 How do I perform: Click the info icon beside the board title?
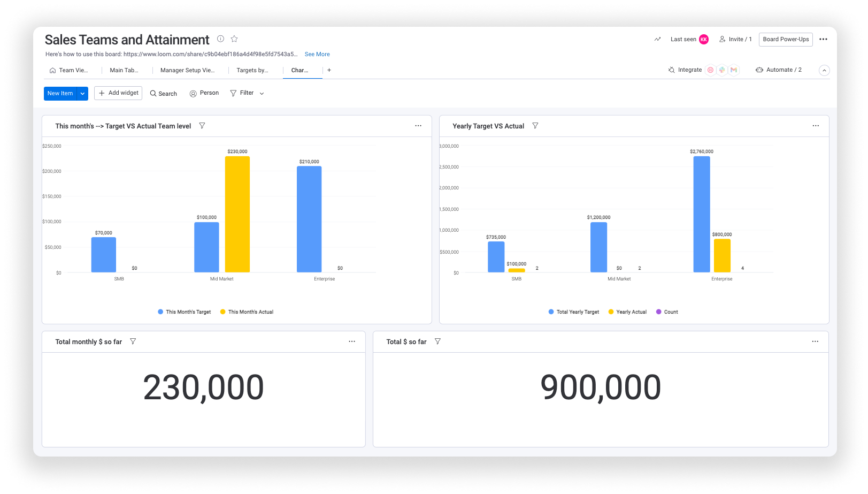click(220, 39)
